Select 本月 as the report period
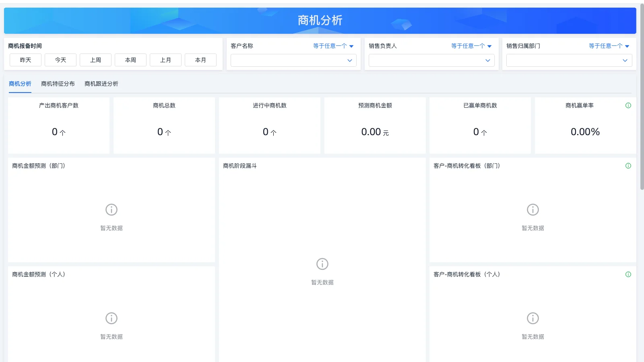The image size is (644, 362). (x=200, y=60)
